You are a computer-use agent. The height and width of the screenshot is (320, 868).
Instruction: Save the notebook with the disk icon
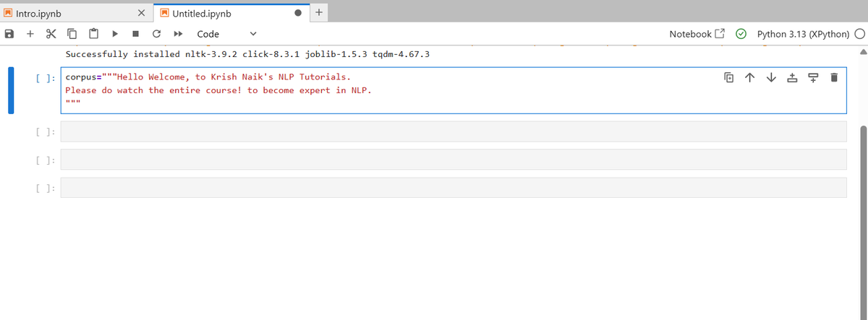[9, 34]
